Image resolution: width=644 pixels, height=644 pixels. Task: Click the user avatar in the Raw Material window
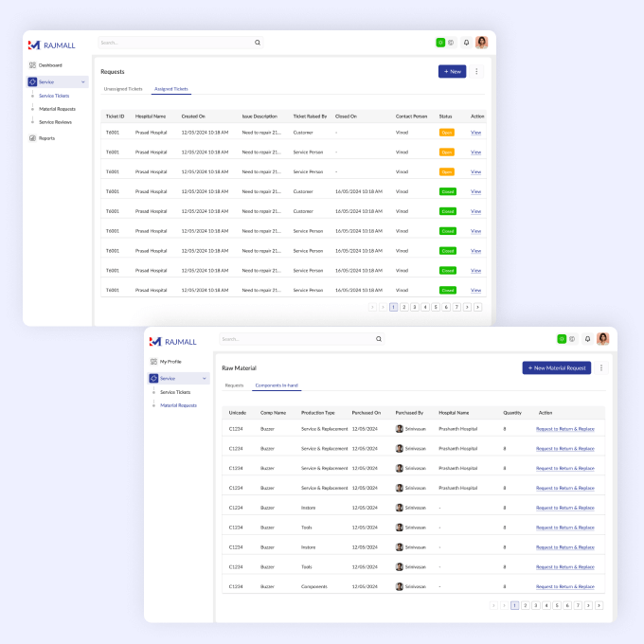tap(602, 338)
